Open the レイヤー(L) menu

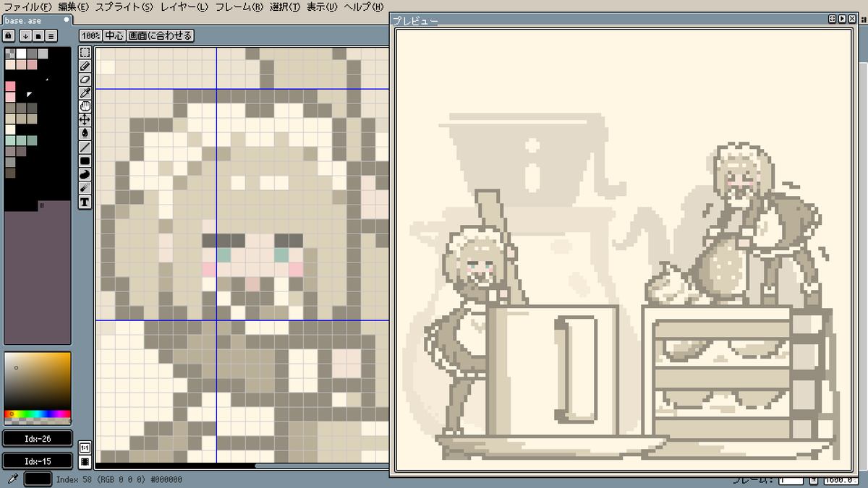[x=184, y=7]
